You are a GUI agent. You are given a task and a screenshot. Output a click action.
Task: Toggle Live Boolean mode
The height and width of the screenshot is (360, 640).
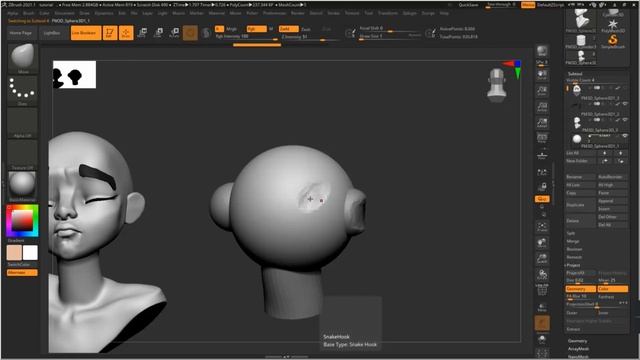point(86,33)
